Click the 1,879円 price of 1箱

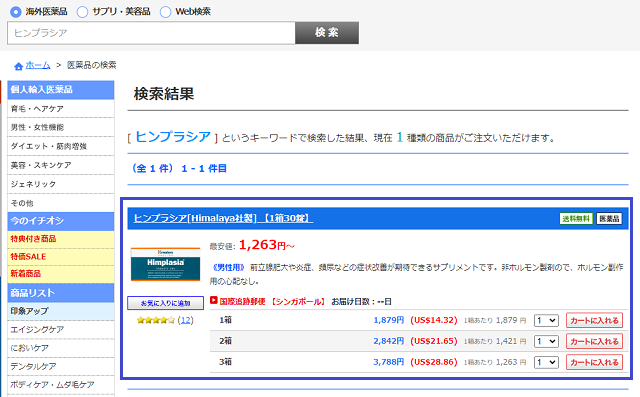[x=389, y=320]
